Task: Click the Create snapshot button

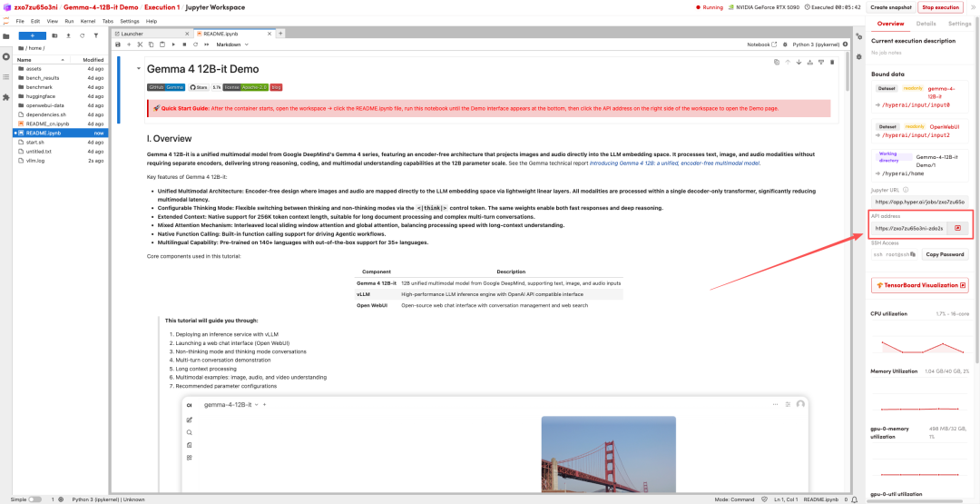Action: [890, 7]
